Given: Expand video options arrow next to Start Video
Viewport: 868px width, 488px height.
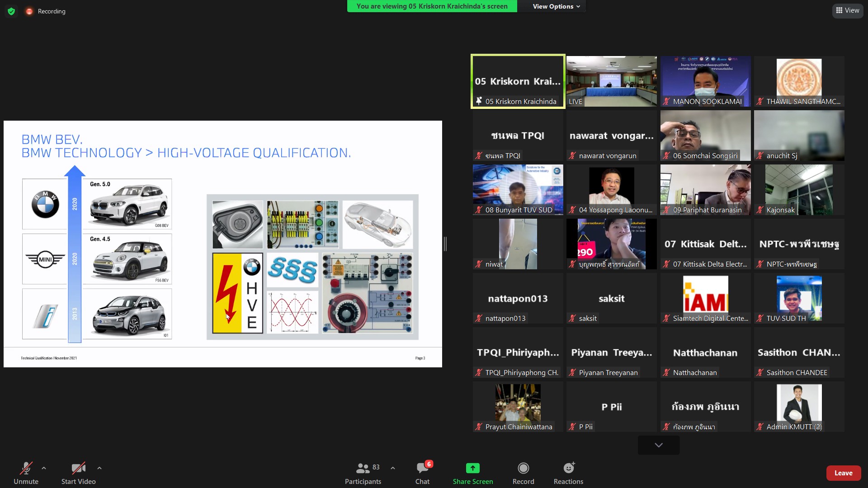Looking at the screenshot, I should pos(99,468).
